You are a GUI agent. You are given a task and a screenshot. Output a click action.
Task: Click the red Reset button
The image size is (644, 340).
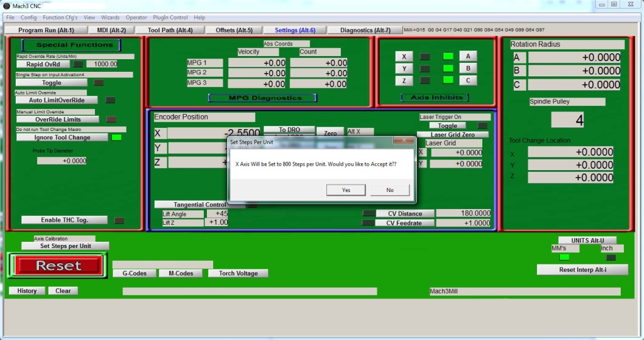coord(58,266)
